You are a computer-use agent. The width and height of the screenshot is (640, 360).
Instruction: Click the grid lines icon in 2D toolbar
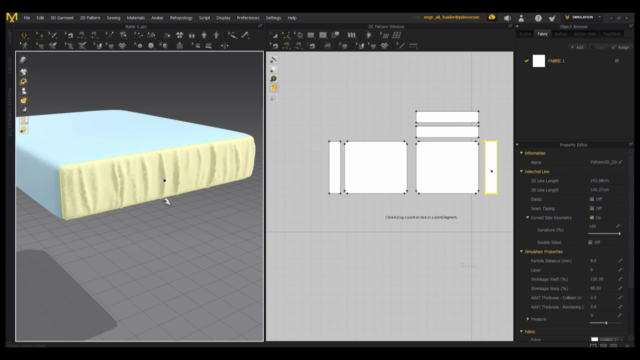[397, 36]
